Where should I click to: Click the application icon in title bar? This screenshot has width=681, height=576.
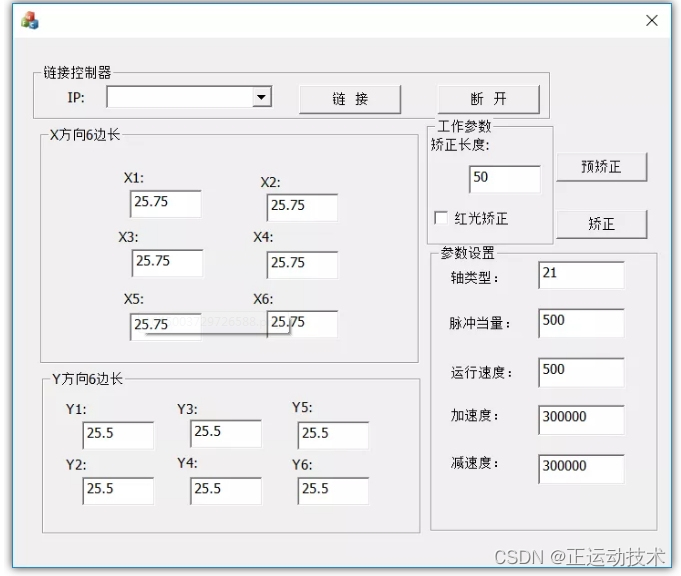pos(30,20)
